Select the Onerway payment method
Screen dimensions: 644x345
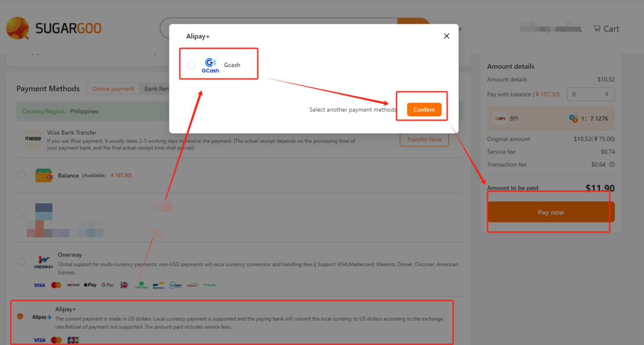point(21,262)
